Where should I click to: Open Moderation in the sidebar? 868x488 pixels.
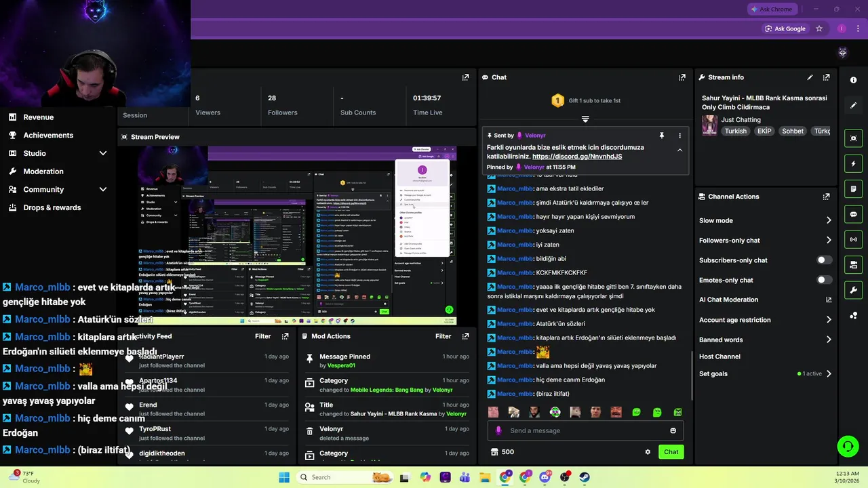click(43, 171)
